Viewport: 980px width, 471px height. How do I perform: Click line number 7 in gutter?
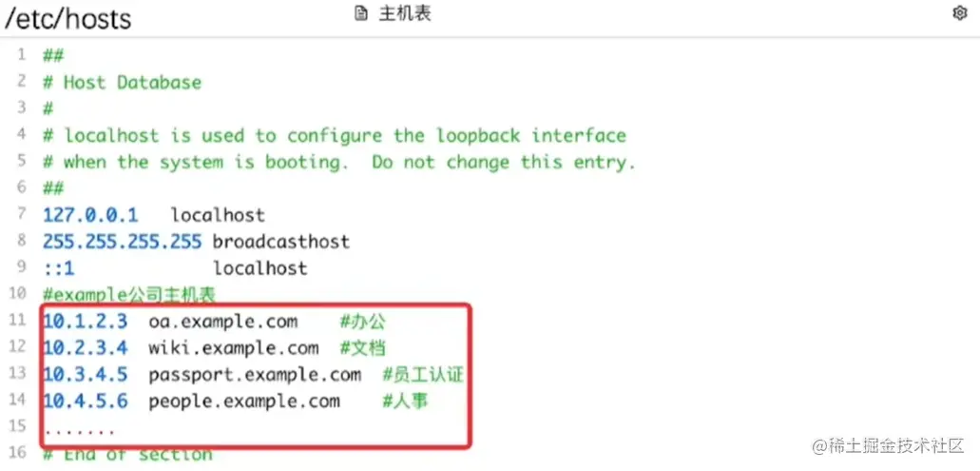coord(22,214)
